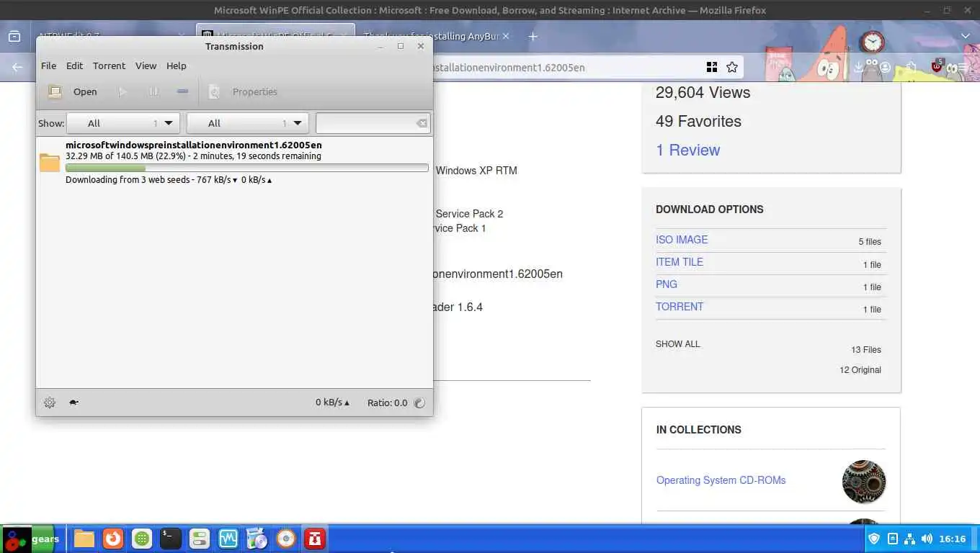Open the File menu in Transmission
Viewport: 980px width, 553px height.
(x=48, y=66)
